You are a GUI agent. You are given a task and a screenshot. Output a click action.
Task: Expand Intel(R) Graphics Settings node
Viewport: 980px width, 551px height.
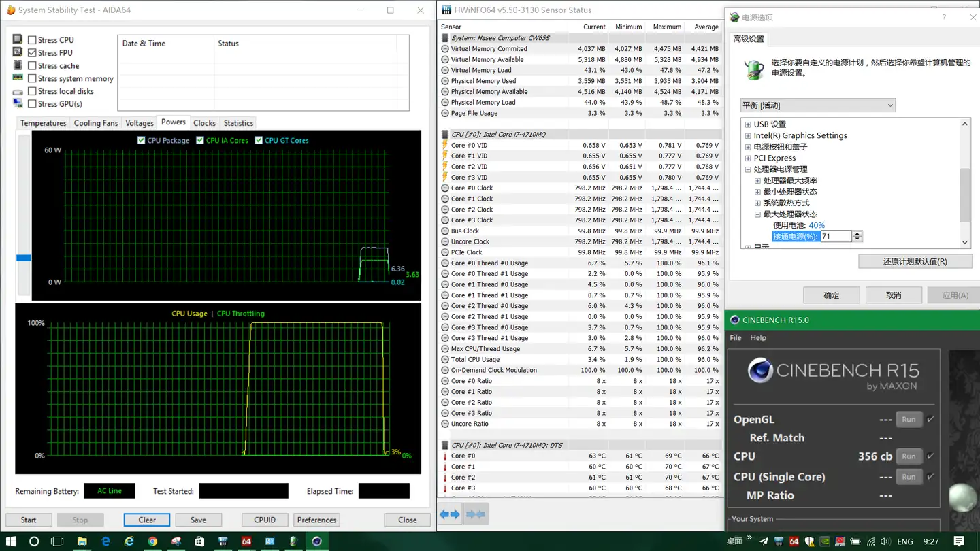pos(748,135)
